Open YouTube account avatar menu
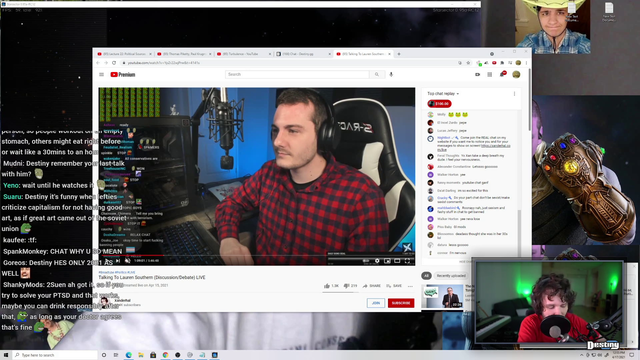The image size is (640, 360). tap(516, 74)
